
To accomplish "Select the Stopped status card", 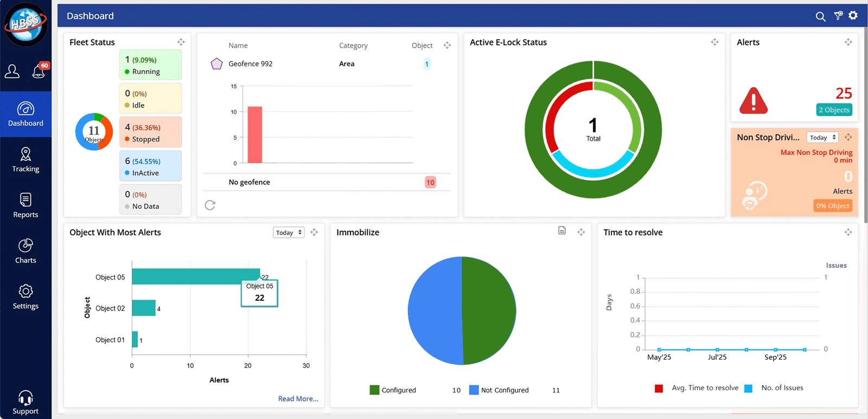I will point(150,133).
